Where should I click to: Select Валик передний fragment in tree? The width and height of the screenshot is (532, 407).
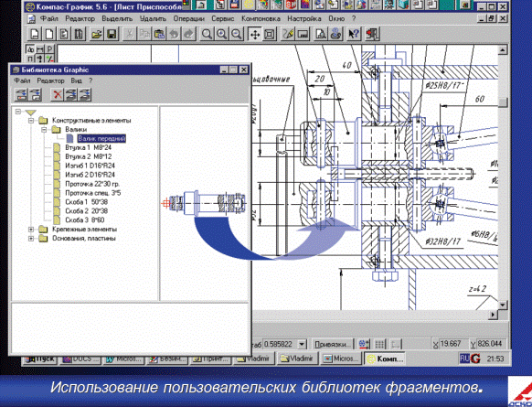(x=101, y=138)
